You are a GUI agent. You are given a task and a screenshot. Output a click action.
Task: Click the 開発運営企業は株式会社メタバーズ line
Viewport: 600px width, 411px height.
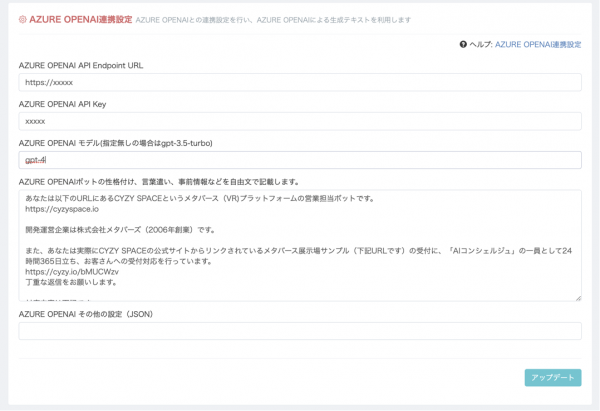(x=121, y=230)
